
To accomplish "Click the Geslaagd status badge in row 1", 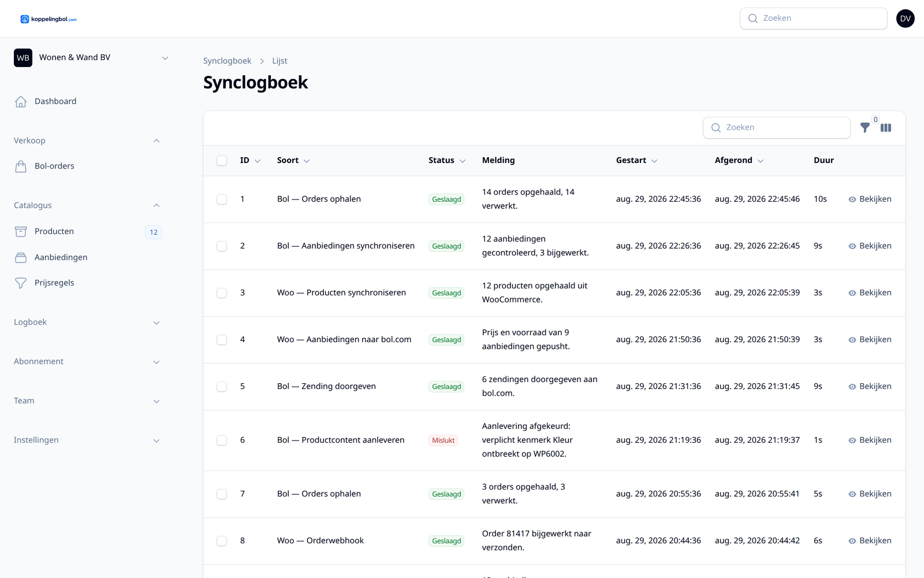I will pos(446,199).
